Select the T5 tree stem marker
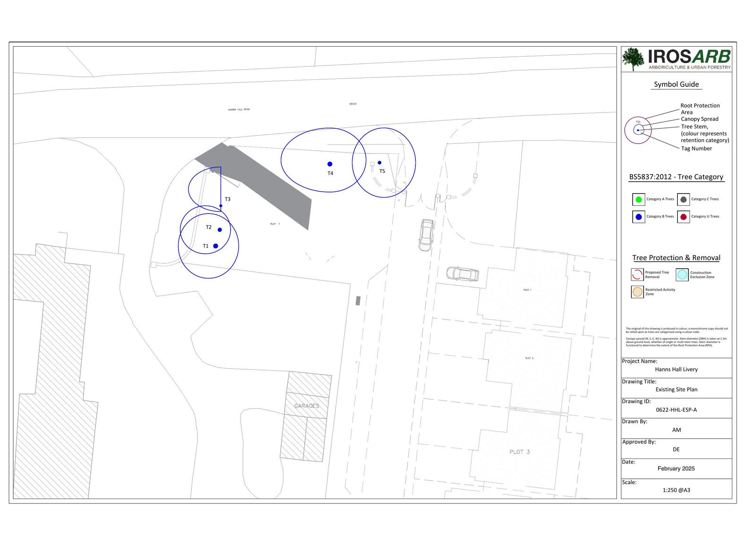Viewport: 756px width, 534px height. [x=379, y=163]
